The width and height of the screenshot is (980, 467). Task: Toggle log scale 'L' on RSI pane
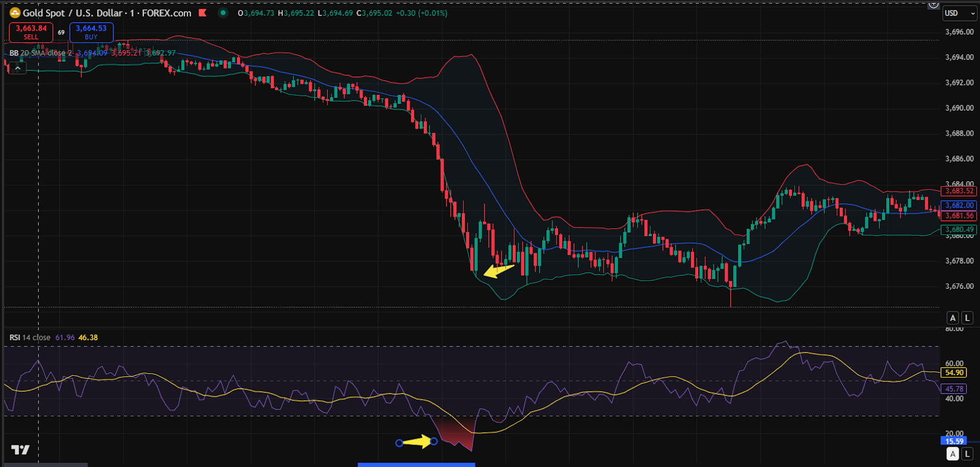pos(967,454)
